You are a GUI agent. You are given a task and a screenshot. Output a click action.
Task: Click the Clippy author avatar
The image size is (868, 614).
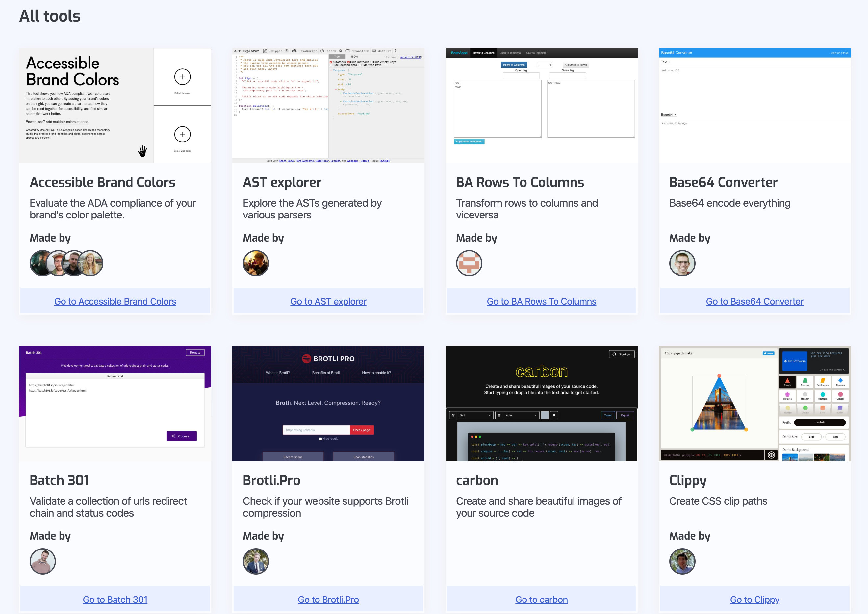pos(682,561)
